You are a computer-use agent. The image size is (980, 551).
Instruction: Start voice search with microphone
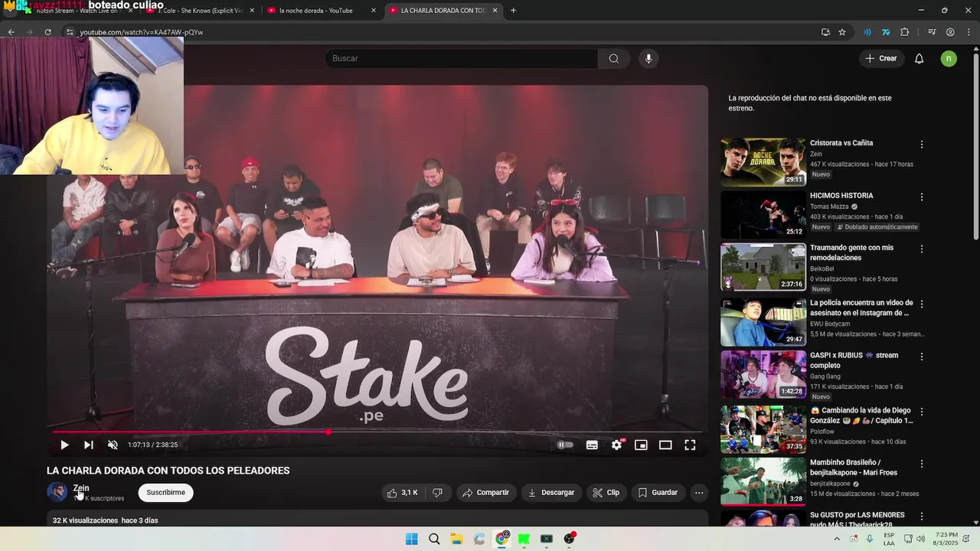(648, 58)
